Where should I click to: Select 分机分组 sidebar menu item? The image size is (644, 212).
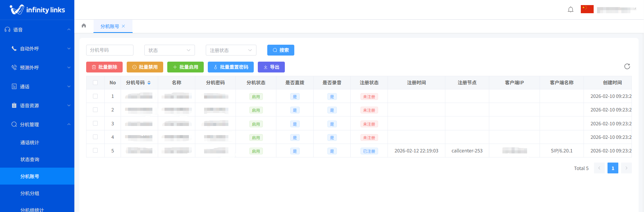point(30,193)
